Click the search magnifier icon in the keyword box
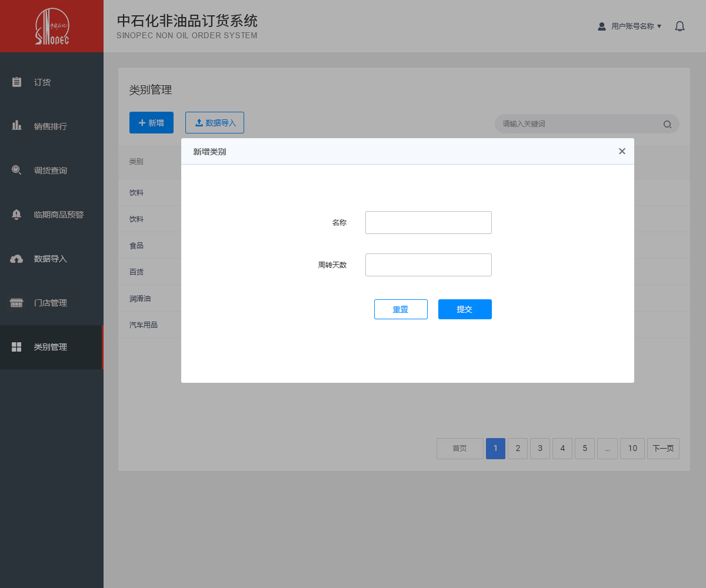The image size is (706, 588). coord(667,124)
